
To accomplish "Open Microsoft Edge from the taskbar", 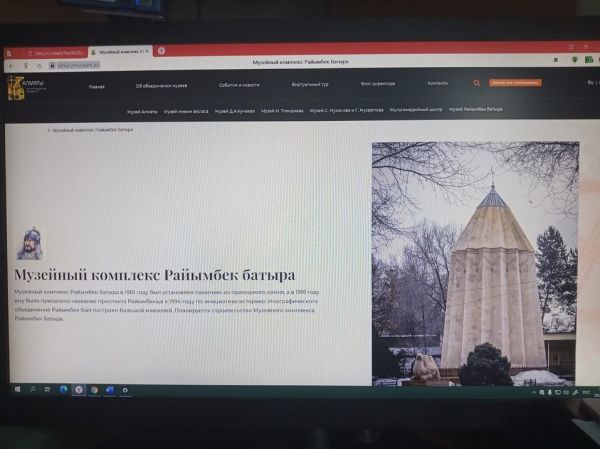I will coord(63,388).
